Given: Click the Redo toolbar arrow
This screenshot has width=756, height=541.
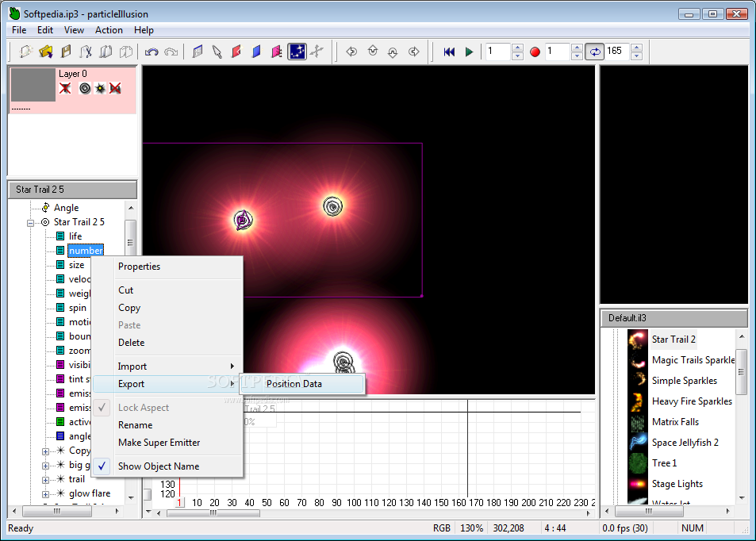Looking at the screenshot, I should [x=171, y=51].
